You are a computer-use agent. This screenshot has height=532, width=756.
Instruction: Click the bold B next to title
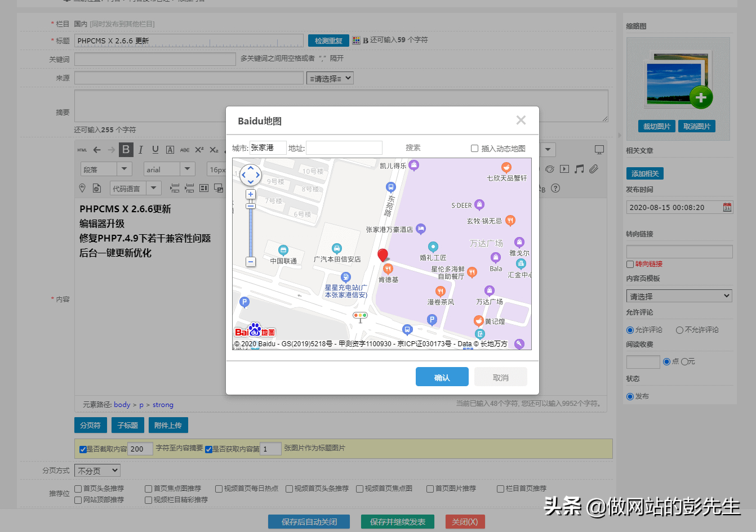366,41
